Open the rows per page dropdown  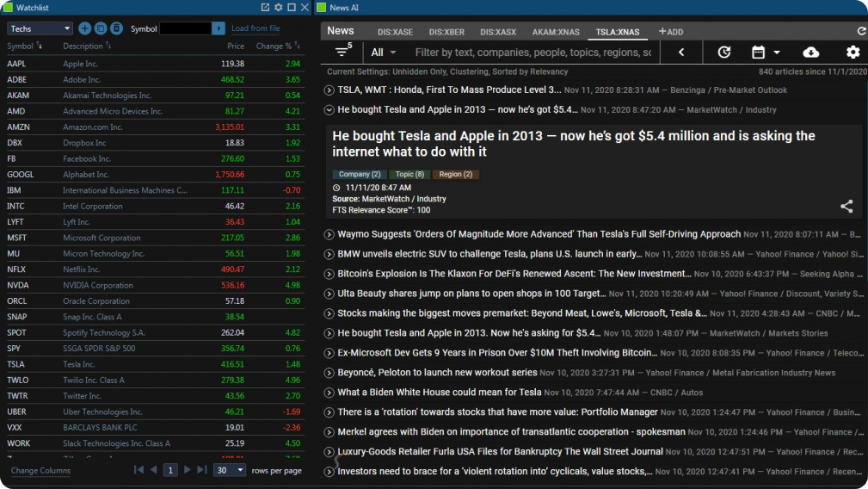230,470
